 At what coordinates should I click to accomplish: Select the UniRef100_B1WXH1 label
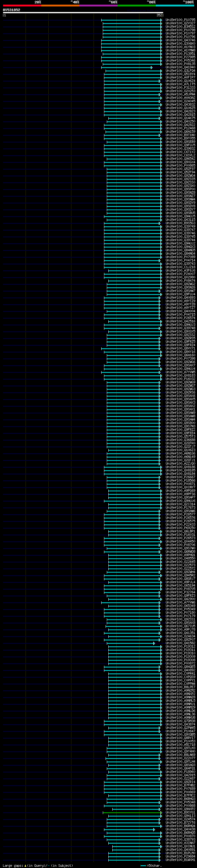click(180, 860)
